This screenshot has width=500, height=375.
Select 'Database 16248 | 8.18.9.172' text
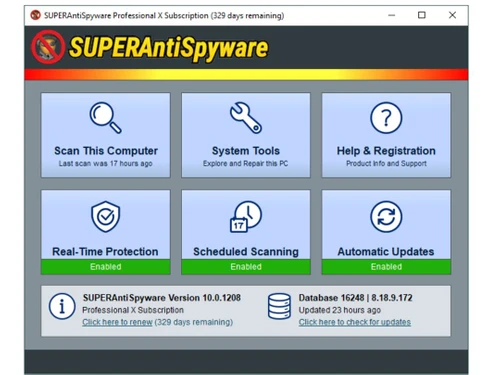click(355, 298)
